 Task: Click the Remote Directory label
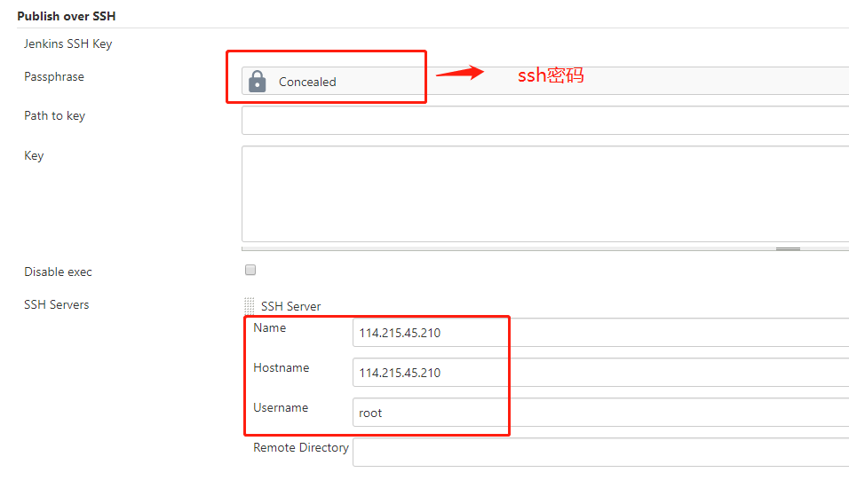[x=301, y=448]
